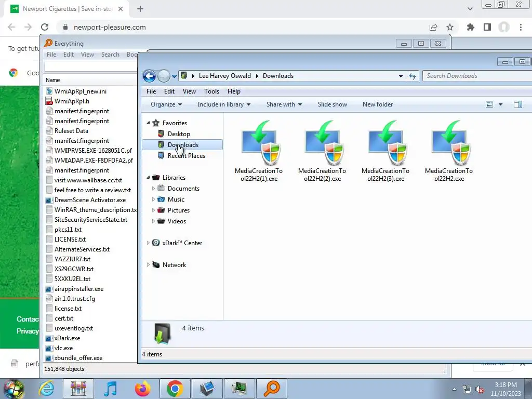Click the Explorer Back arrow button
This screenshot has width=532, height=399.
coord(149,76)
